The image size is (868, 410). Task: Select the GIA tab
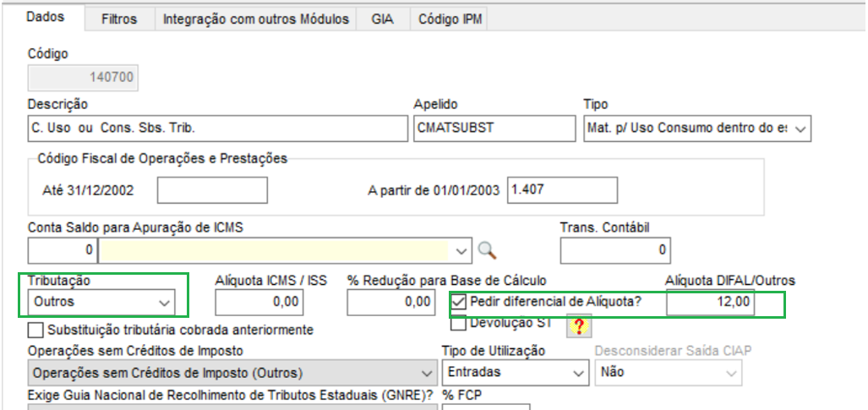pos(382,19)
